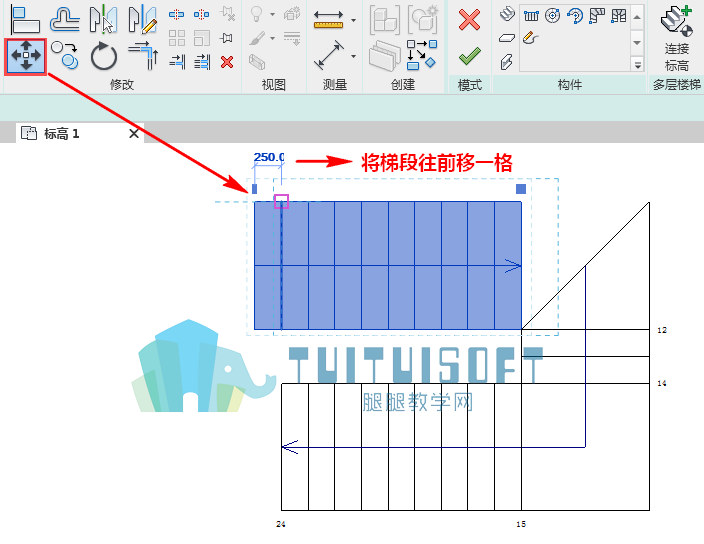Select the Copy tool icon
Viewport: 704px width, 544px height.
point(65,55)
